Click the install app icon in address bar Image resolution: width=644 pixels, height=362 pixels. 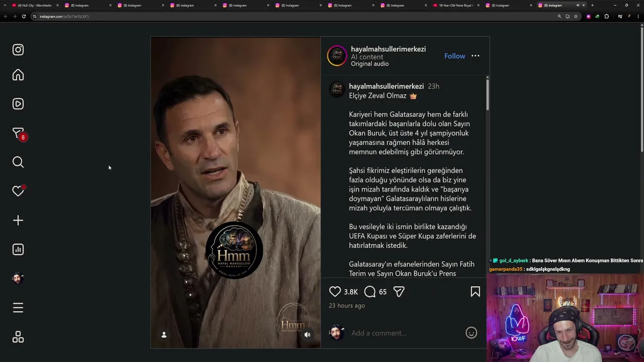click(x=568, y=16)
